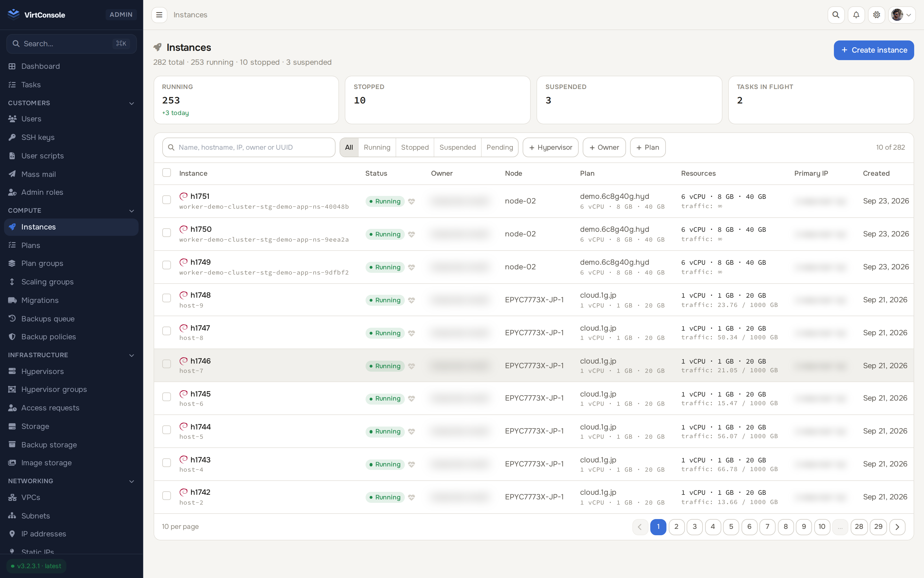Click health icon for h1751
Screen dimensions: 924x578
coord(411,201)
